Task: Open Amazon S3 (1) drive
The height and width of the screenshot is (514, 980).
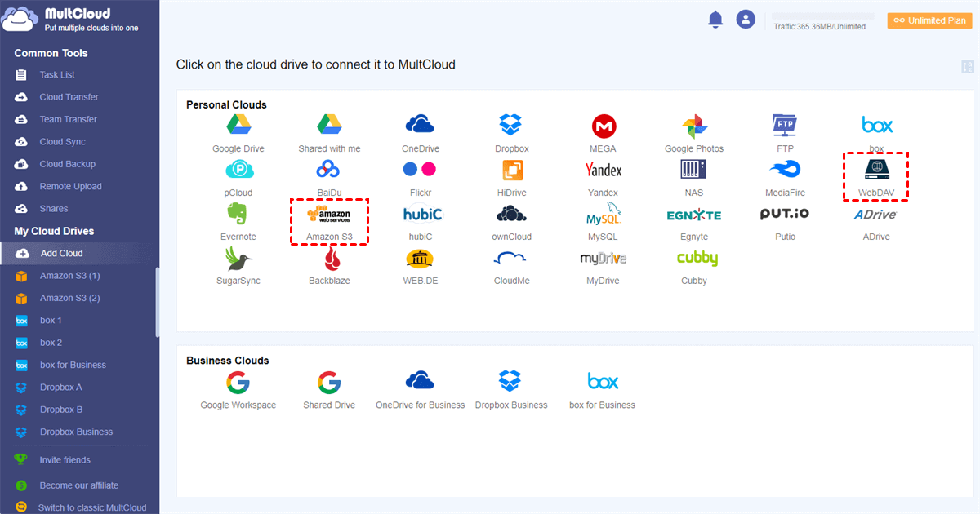Action: click(69, 276)
